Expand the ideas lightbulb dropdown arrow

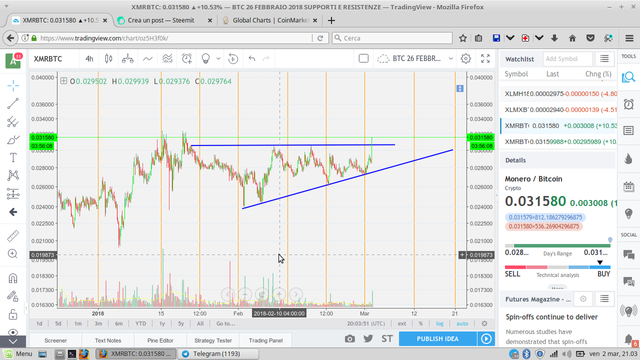point(218,59)
